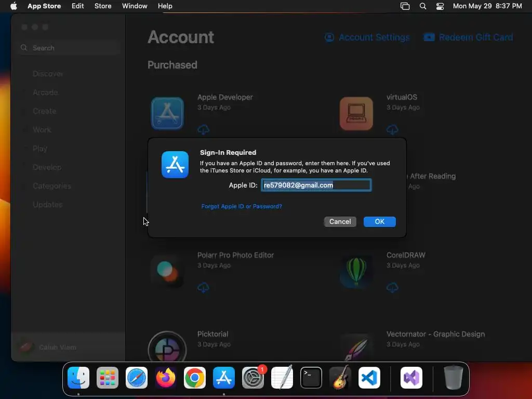This screenshot has height=399, width=532.
Task: Open the Polarr Pro Photo Editor app icon
Action: click(x=167, y=272)
